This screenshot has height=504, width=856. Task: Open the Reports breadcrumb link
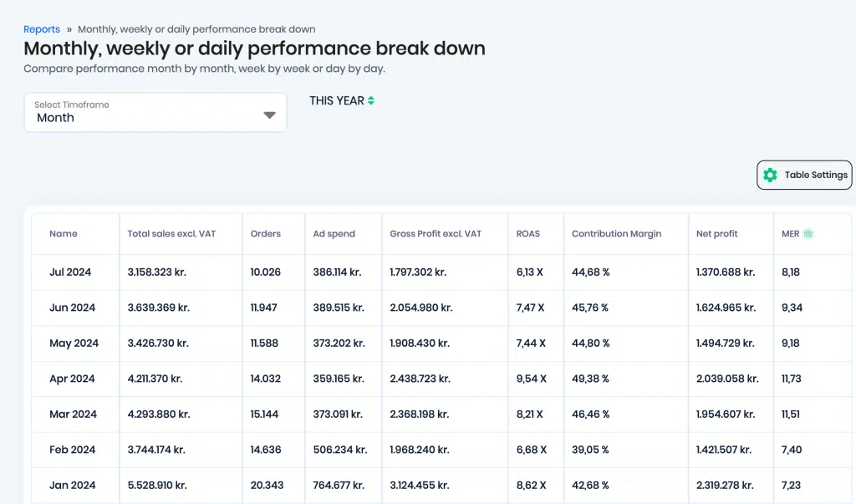[42, 29]
